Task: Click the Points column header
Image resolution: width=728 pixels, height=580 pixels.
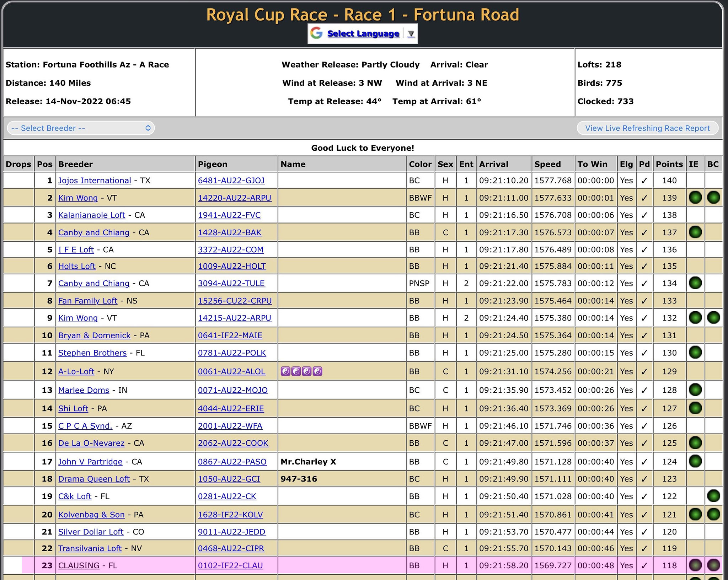Action: pyautogui.click(x=669, y=164)
